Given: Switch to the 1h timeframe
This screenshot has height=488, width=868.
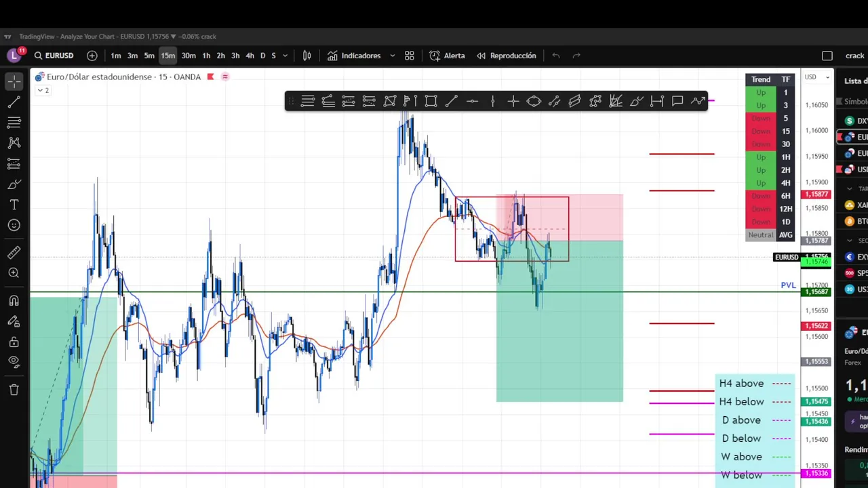Looking at the screenshot, I should coord(206,56).
